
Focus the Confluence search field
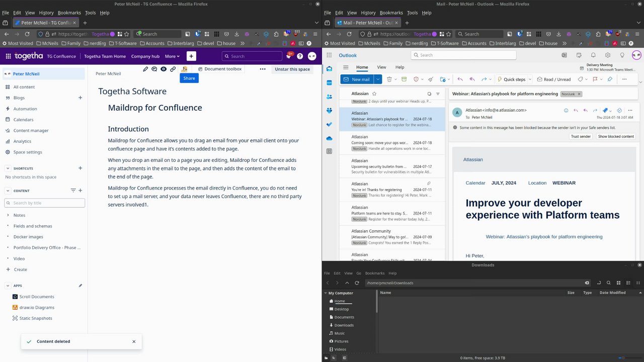252,56
